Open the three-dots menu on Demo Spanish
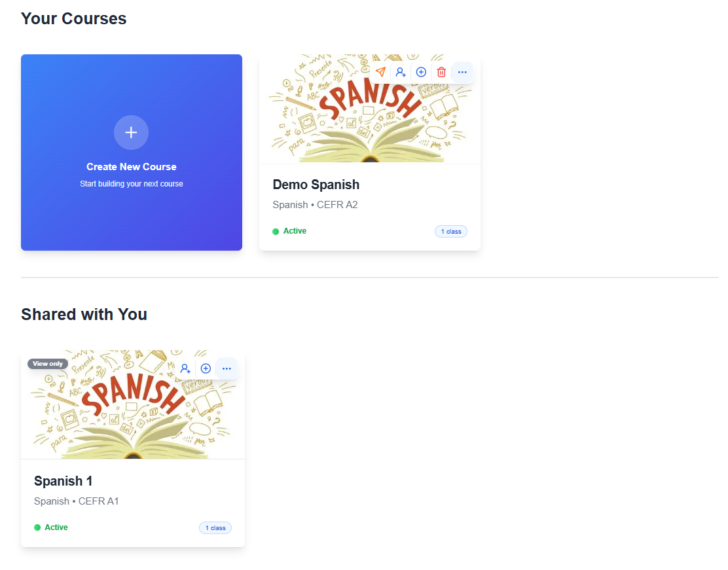 [x=462, y=72]
